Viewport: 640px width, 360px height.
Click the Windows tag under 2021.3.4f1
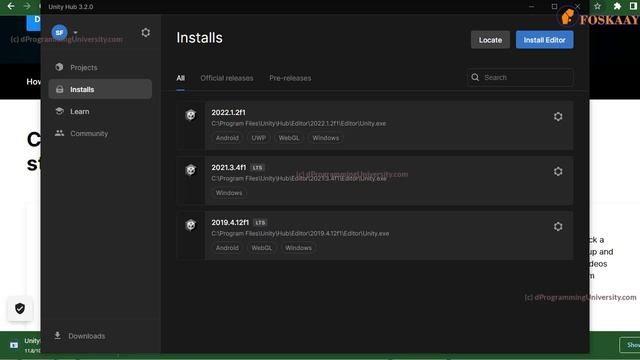(229, 193)
